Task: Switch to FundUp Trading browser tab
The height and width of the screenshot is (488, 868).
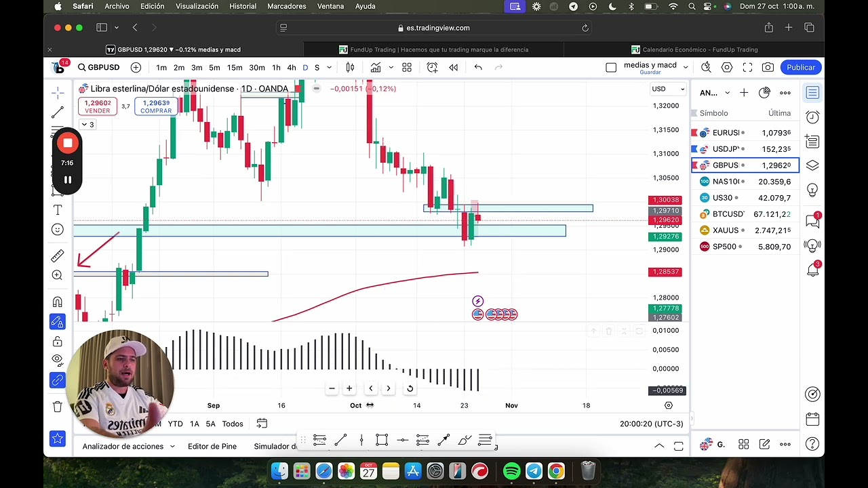Action: (x=434, y=49)
